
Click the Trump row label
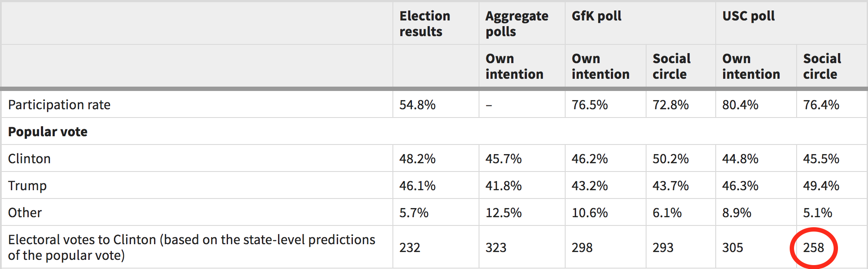(27, 186)
